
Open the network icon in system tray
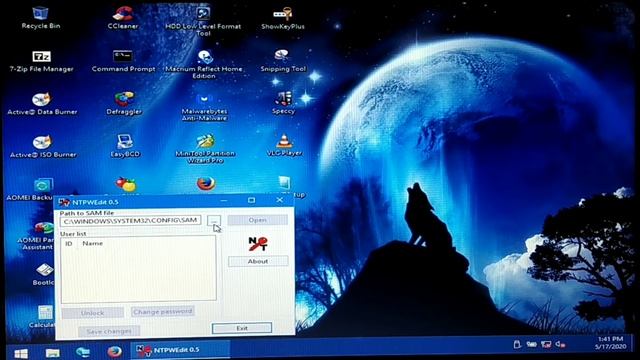[x=546, y=344]
